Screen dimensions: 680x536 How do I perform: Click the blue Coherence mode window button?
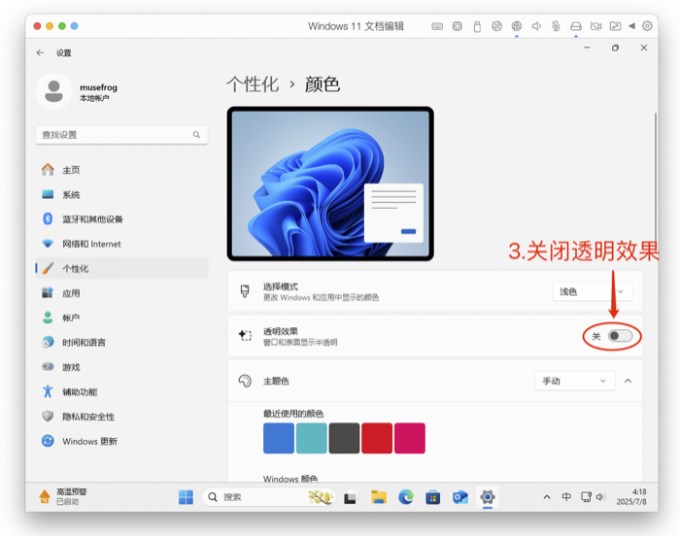(75, 26)
